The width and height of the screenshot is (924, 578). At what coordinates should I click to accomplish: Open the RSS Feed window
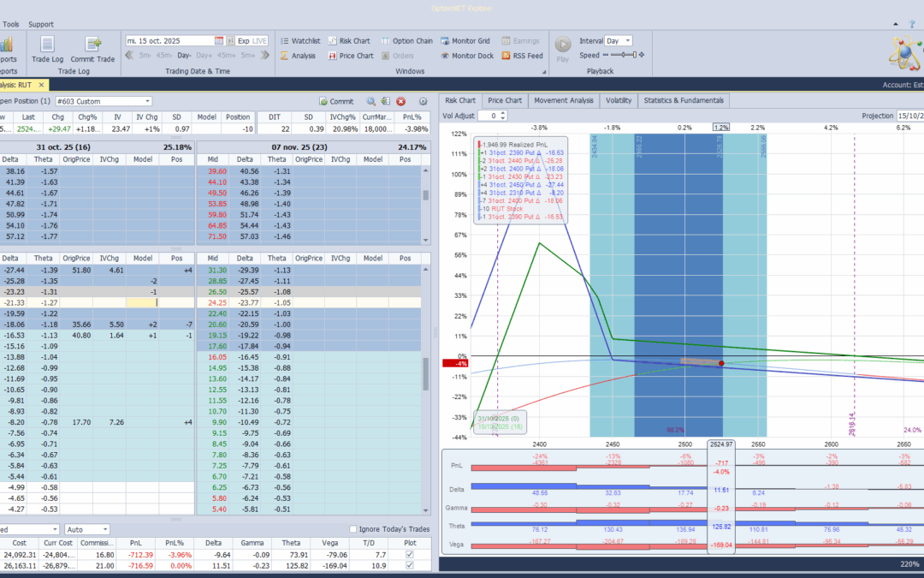[520, 56]
